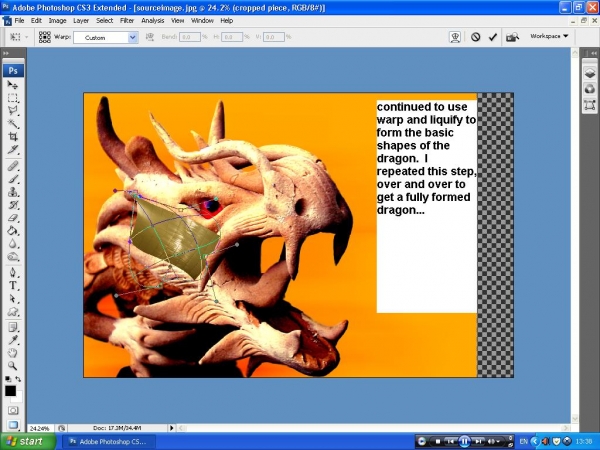Expand the status bar info arrow
This screenshot has height=450, width=600.
[x=171, y=428]
